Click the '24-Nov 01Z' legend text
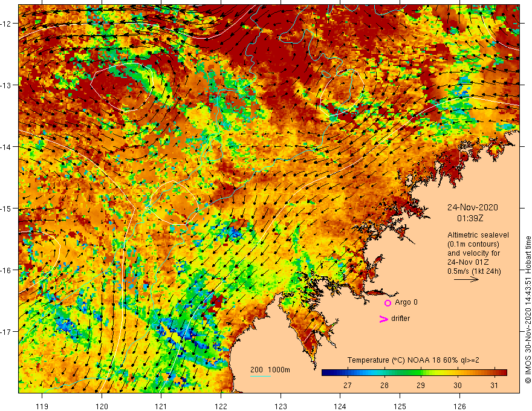The width and height of the screenshot is (532, 411). click(x=468, y=262)
